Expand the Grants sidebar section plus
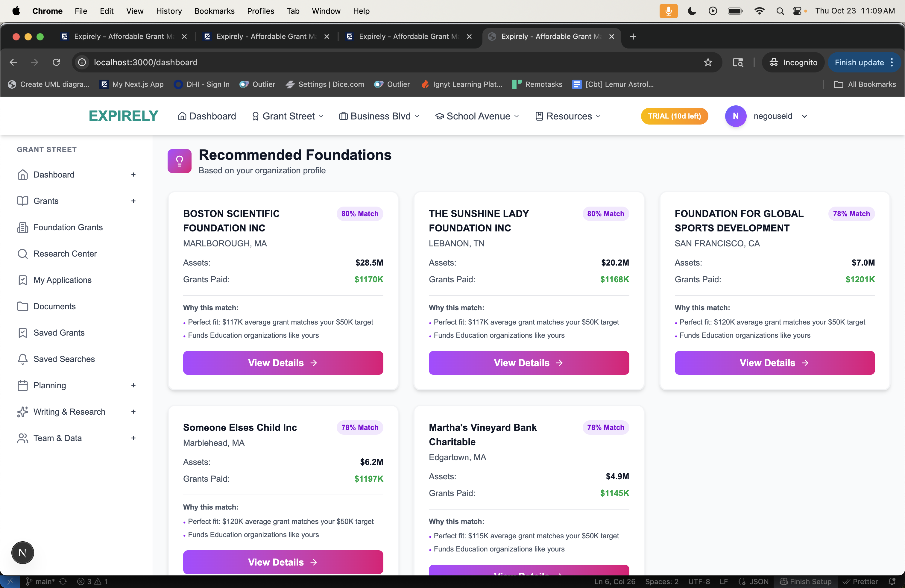Image resolution: width=905 pixels, height=588 pixels. pyautogui.click(x=133, y=201)
